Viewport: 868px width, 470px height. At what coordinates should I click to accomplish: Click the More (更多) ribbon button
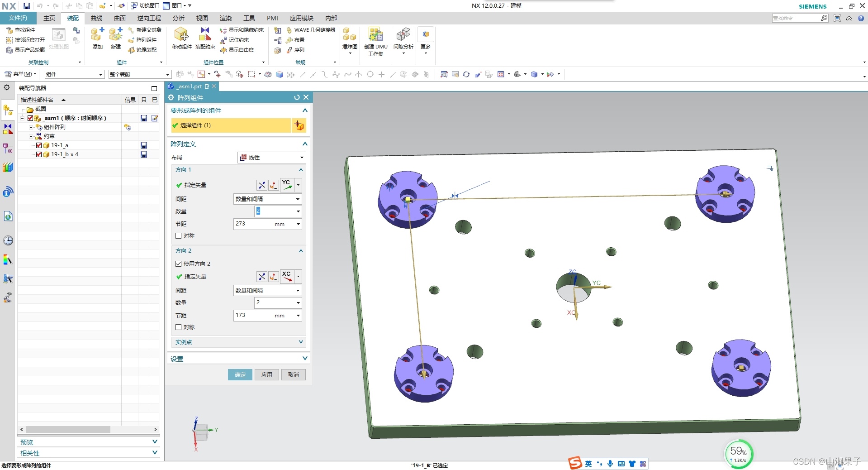click(x=426, y=41)
